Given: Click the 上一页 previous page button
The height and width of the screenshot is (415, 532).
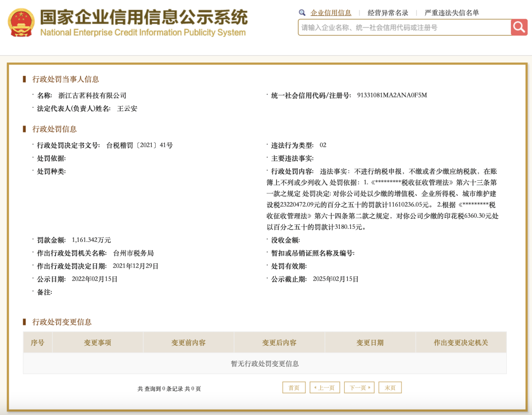Looking at the screenshot, I should coord(325,387).
